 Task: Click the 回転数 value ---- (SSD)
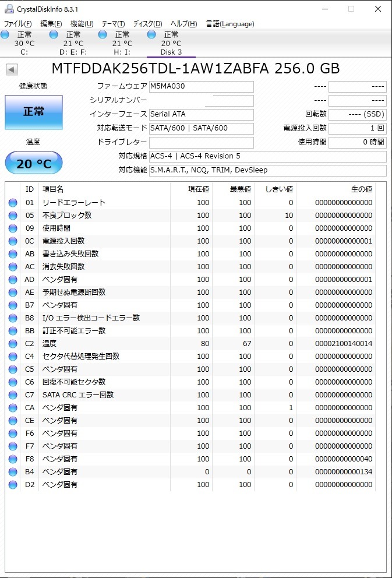pyautogui.click(x=358, y=114)
